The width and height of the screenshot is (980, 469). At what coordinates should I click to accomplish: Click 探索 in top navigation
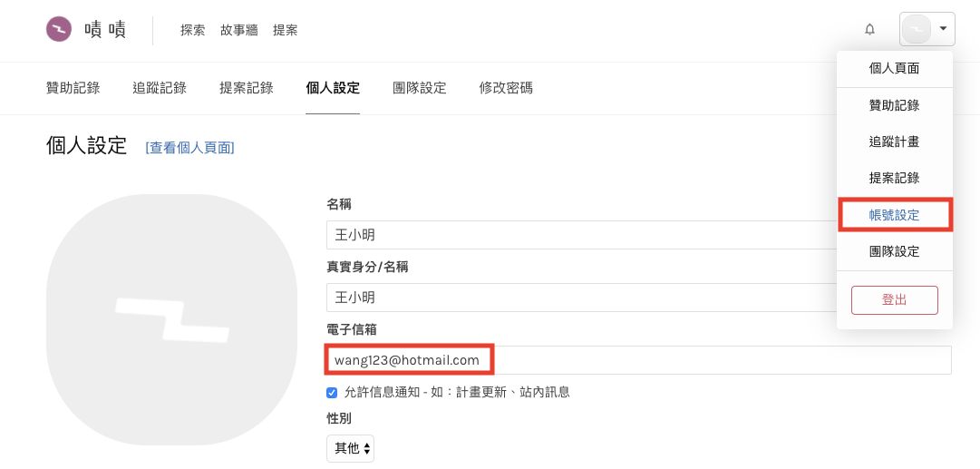coord(192,30)
